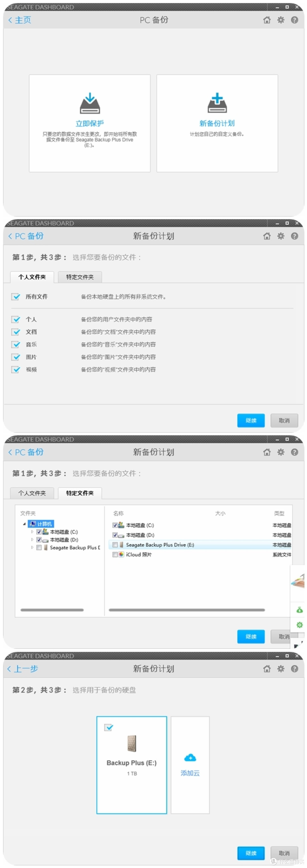Click 计算机 node icon in folder tree
The image size is (307, 868).
point(33,524)
